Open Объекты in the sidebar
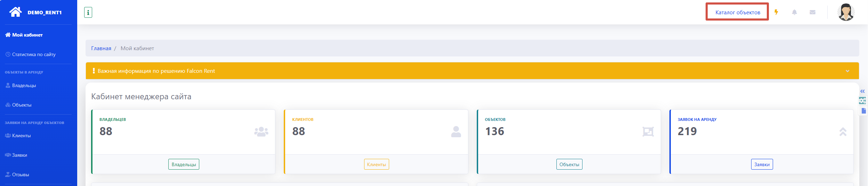 click(x=22, y=105)
